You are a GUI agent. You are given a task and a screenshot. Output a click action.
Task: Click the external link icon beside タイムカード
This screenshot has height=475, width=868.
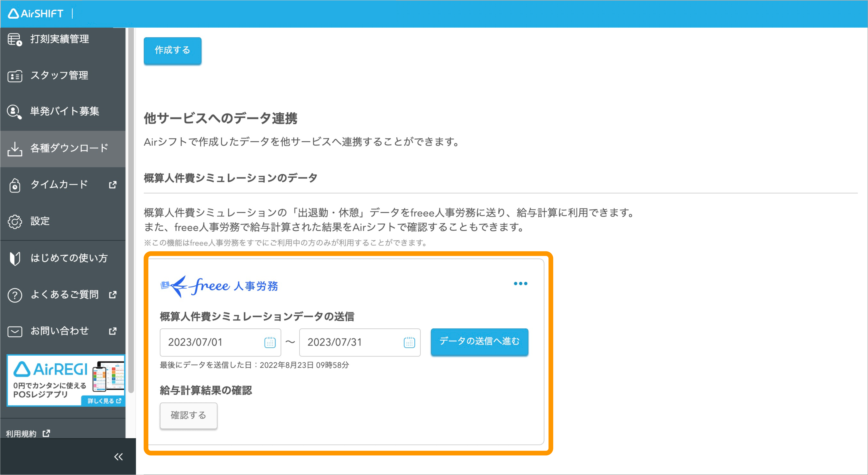[x=113, y=185]
